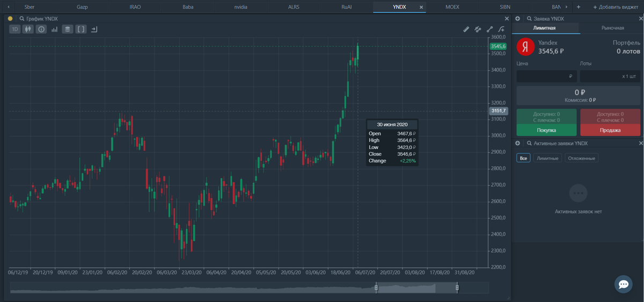Click left handle of chart range navigator
Screen dimensions: 644x302
376,288
